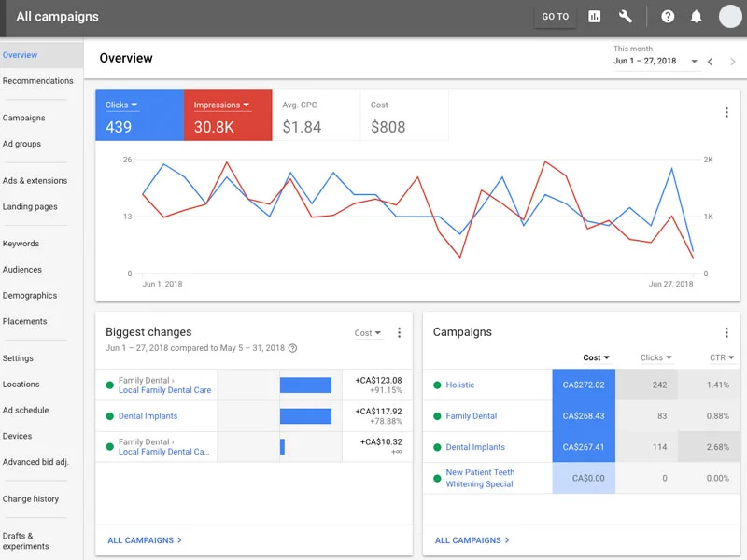Open Keywords in the sidebar
The image size is (747, 560).
click(21, 244)
